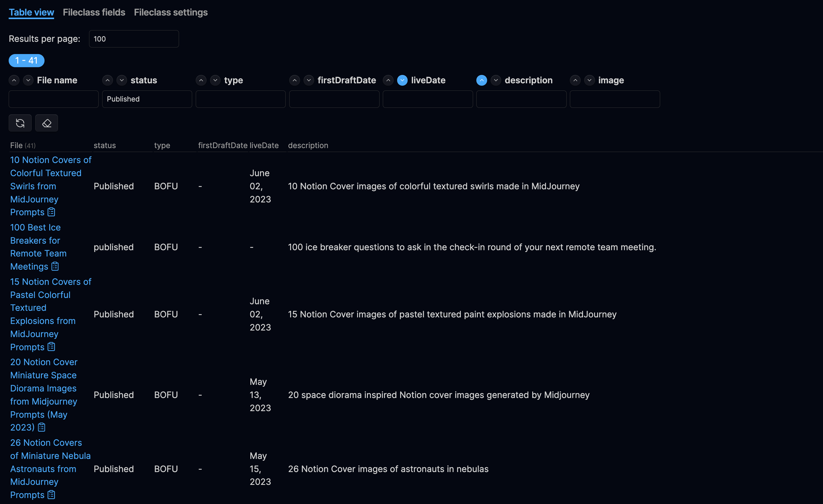Screen dimensions: 823x504
Task: Click the Results per page input
Action: 134,39
